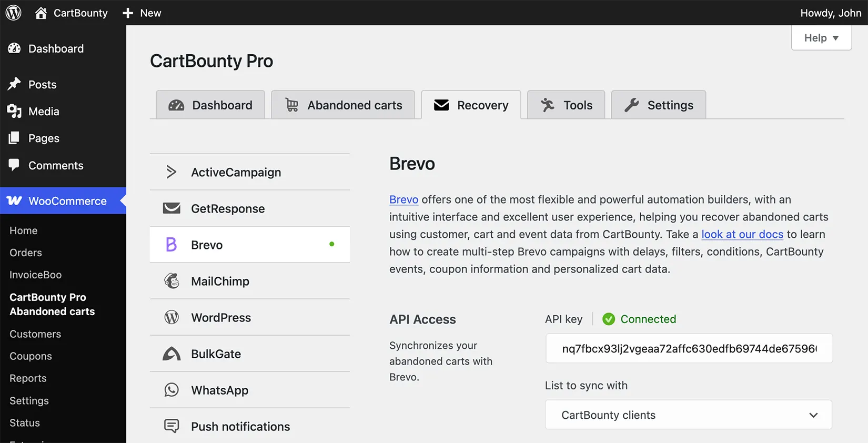The width and height of the screenshot is (868, 443).
Task: Click the Dashboard gauge icon in sidebar
Action: coord(14,48)
